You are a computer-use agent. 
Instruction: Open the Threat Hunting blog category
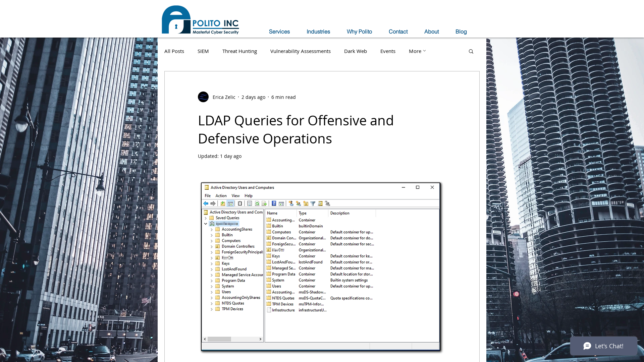[x=239, y=51]
